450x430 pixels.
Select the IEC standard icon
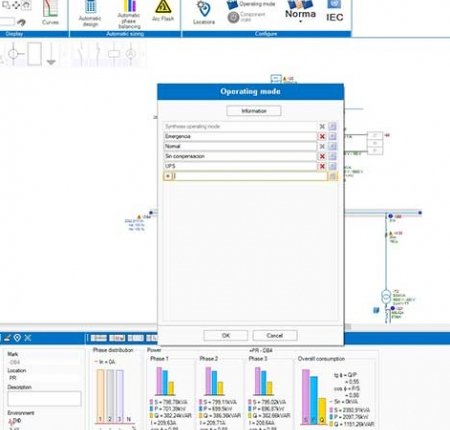(x=334, y=11)
